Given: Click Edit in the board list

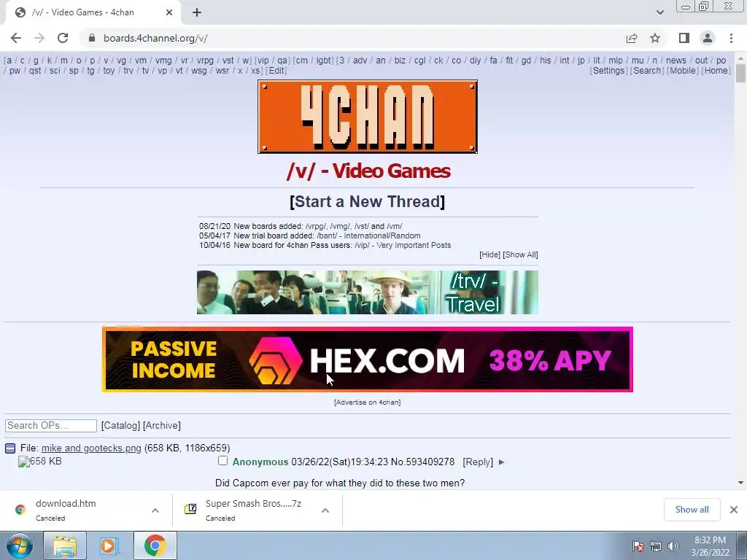Looking at the screenshot, I should tap(276, 71).
